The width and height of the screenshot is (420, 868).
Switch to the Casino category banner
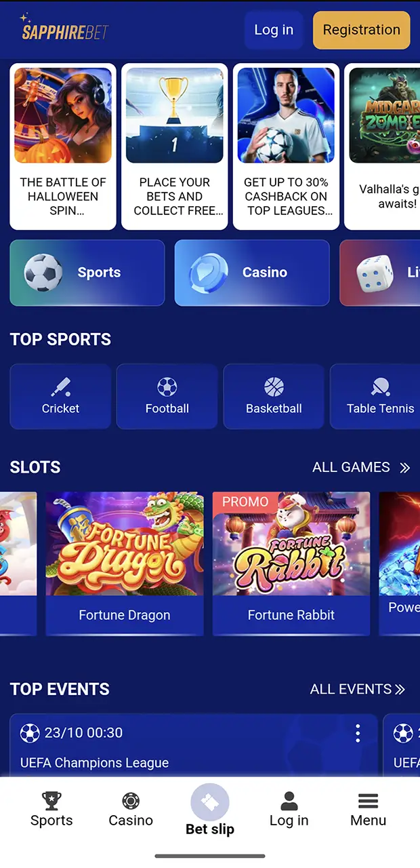(252, 273)
